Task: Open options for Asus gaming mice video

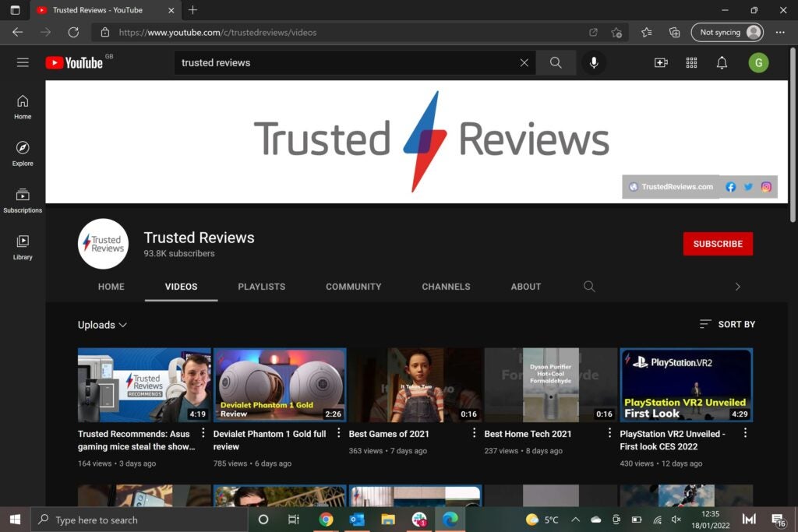Action: click(203, 433)
